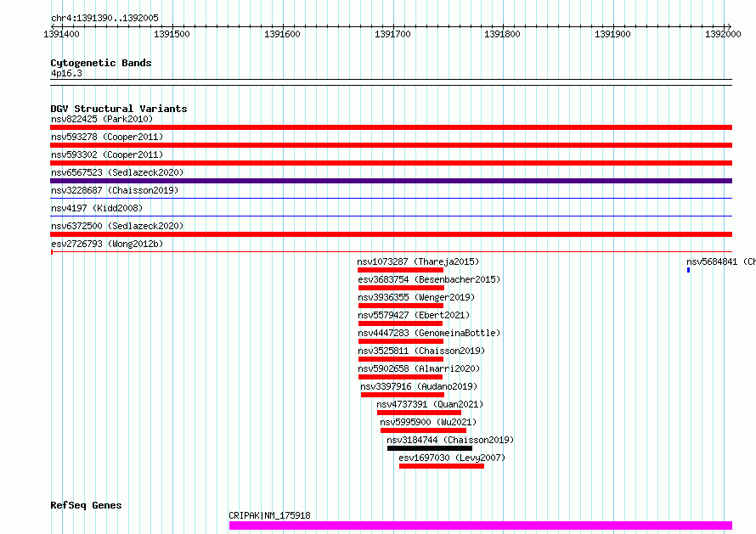Viewport: 756px width, 534px height.
Task: Click the red nsv593278 variant bar
Action: pos(391,145)
